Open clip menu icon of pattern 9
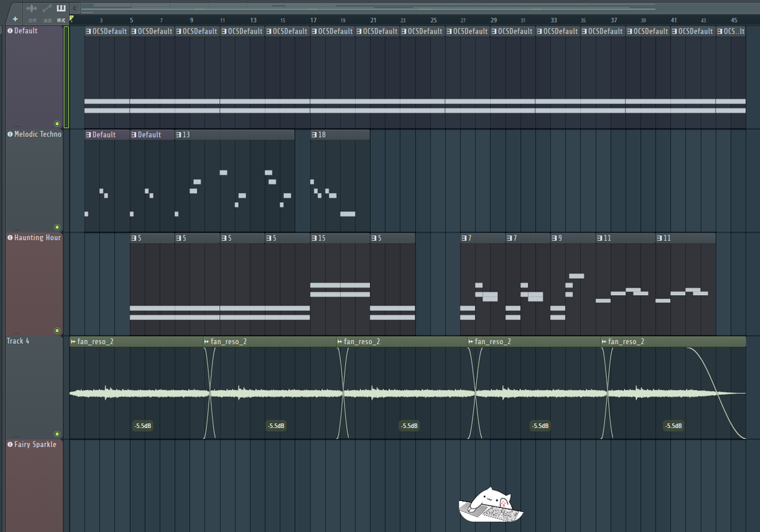This screenshot has height=532, width=760. click(x=555, y=238)
